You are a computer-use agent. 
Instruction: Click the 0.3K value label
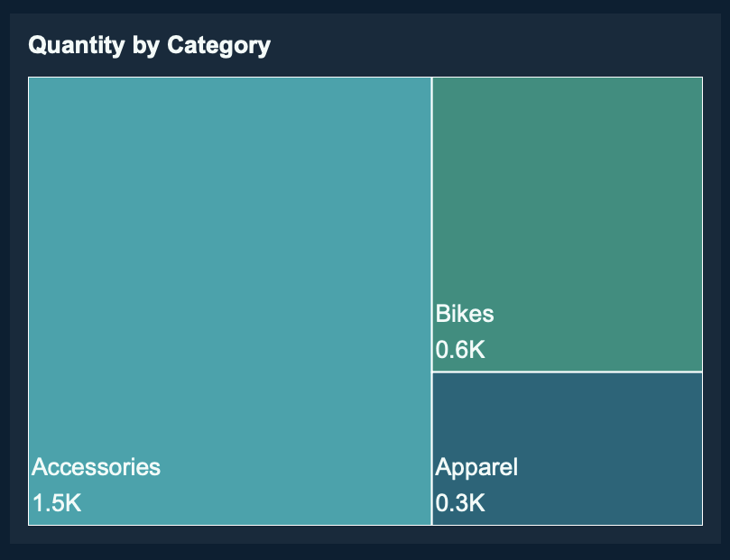pyautogui.click(x=460, y=502)
